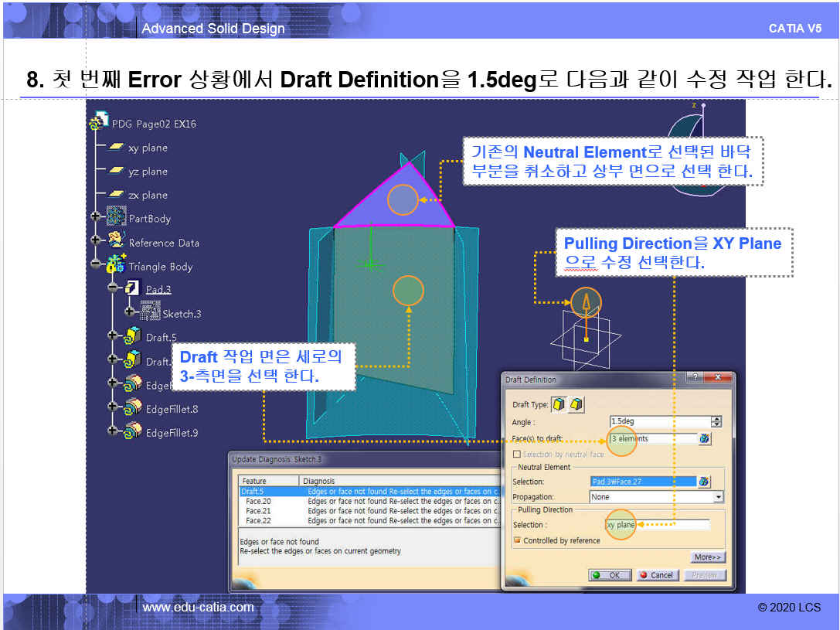
Task: Choose the variable Draft Type icon
Action: point(576,404)
